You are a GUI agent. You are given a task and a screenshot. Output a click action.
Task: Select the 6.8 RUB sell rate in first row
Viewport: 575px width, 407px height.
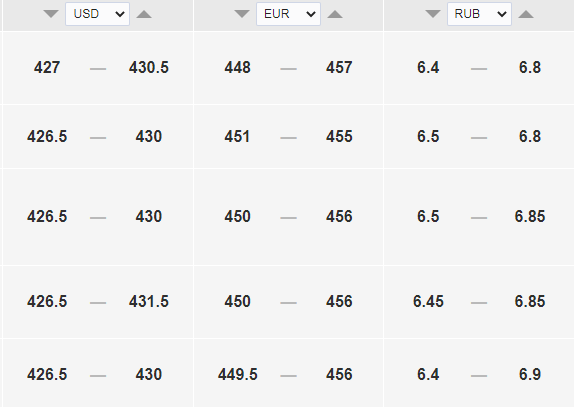click(530, 67)
